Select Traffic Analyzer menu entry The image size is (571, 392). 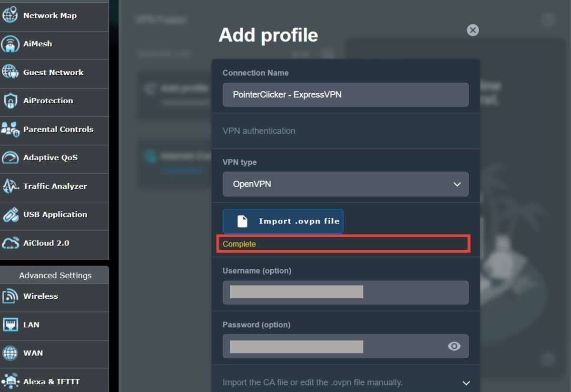[54, 186]
